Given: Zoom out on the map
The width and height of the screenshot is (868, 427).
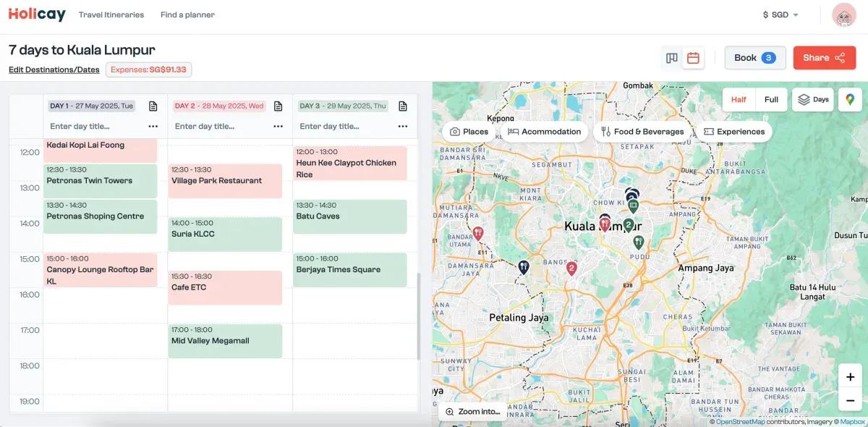Looking at the screenshot, I should (x=850, y=399).
